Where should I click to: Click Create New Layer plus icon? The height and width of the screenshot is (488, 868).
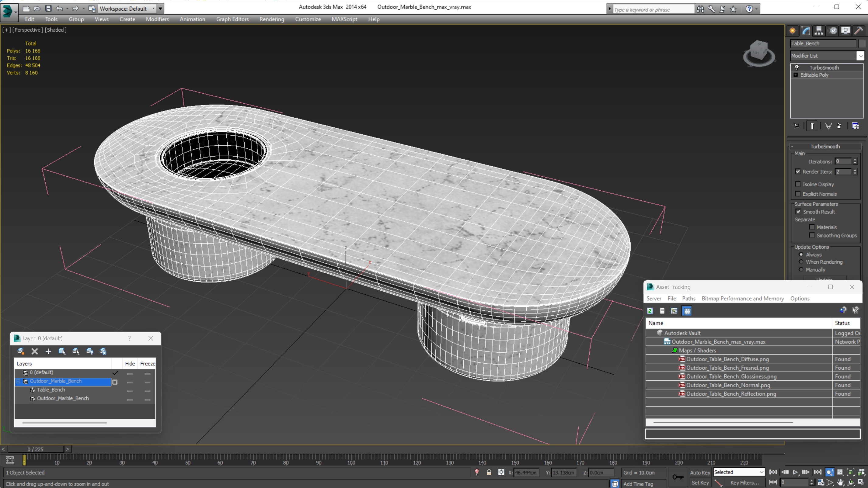point(48,351)
